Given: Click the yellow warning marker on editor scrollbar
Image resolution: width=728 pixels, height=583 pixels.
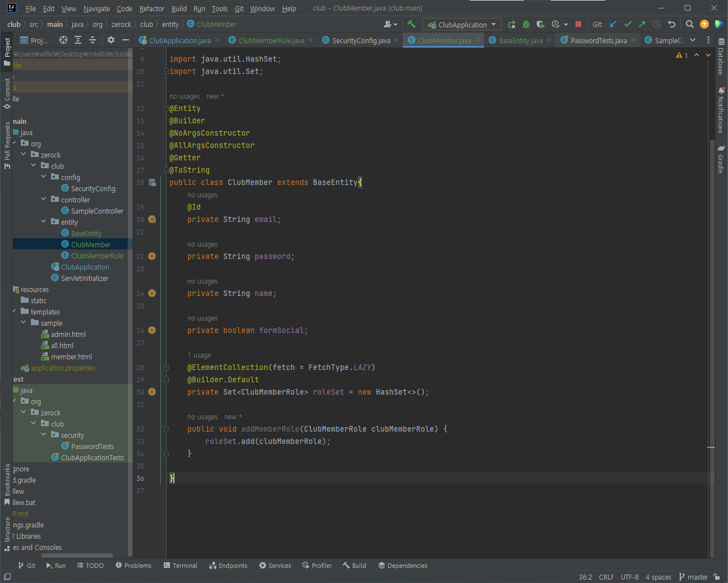Looking at the screenshot, I should (711, 447).
